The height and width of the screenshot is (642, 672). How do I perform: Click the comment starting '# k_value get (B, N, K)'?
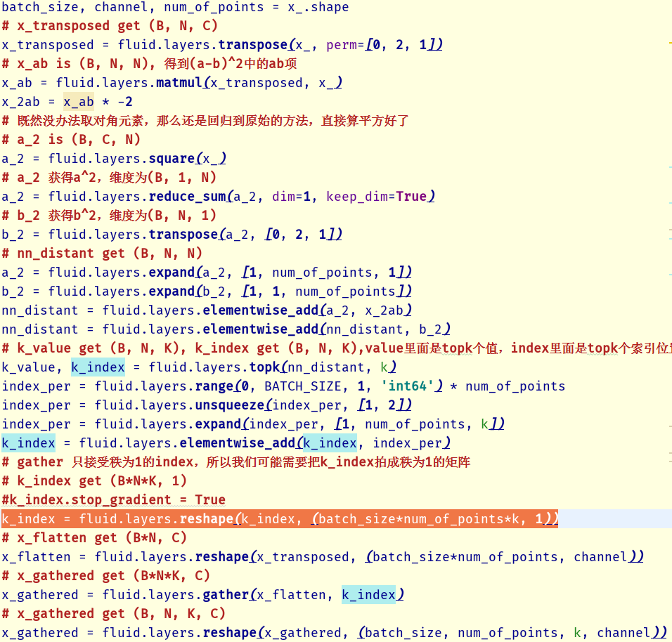coord(337,348)
